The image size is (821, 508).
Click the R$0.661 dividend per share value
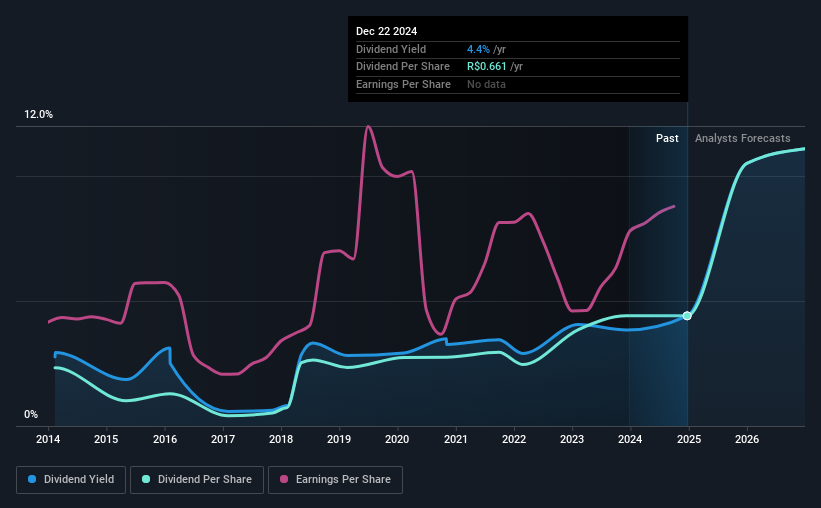click(486, 67)
